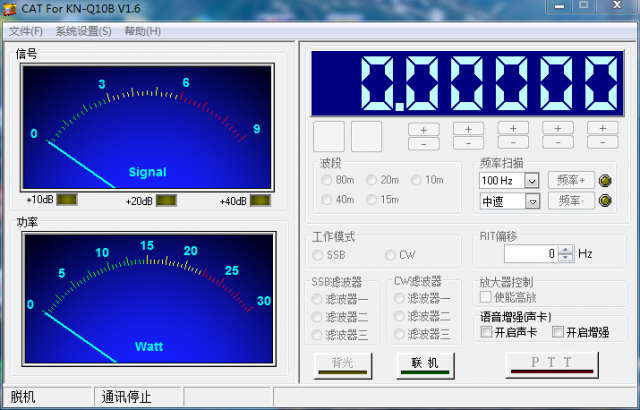The width and height of the screenshot is (640, 410).
Task: Select the 40m band
Action: click(338, 199)
